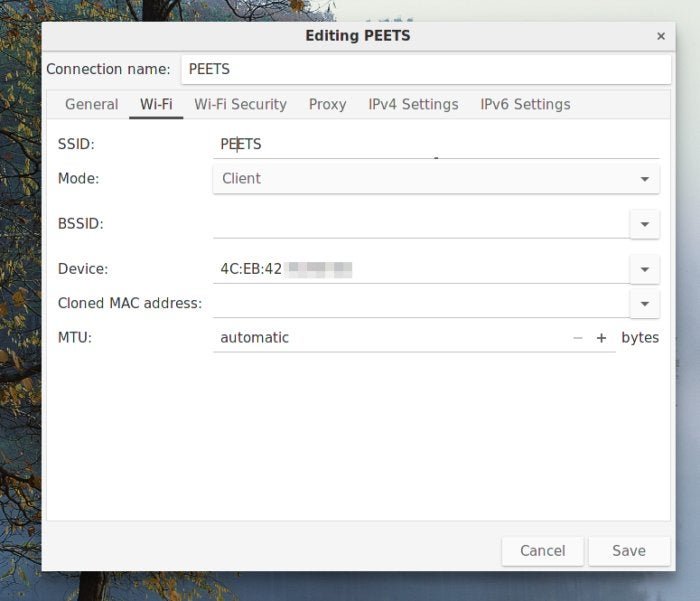Click the SSID label

(x=76, y=144)
